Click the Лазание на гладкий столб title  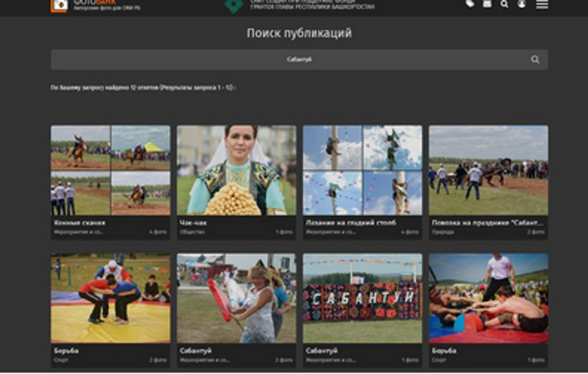[x=351, y=223]
